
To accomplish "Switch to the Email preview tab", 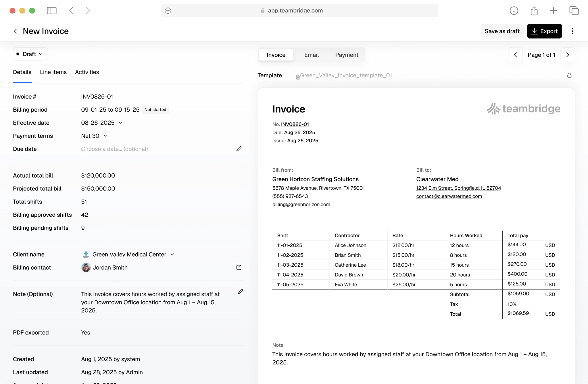I will tap(311, 55).
